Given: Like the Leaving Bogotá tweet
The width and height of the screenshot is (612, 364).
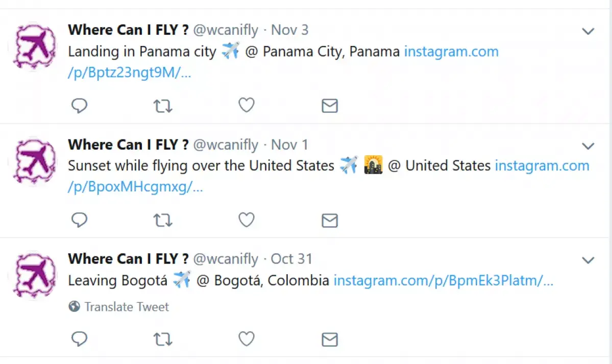Looking at the screenshot, I should pos(247,338).
